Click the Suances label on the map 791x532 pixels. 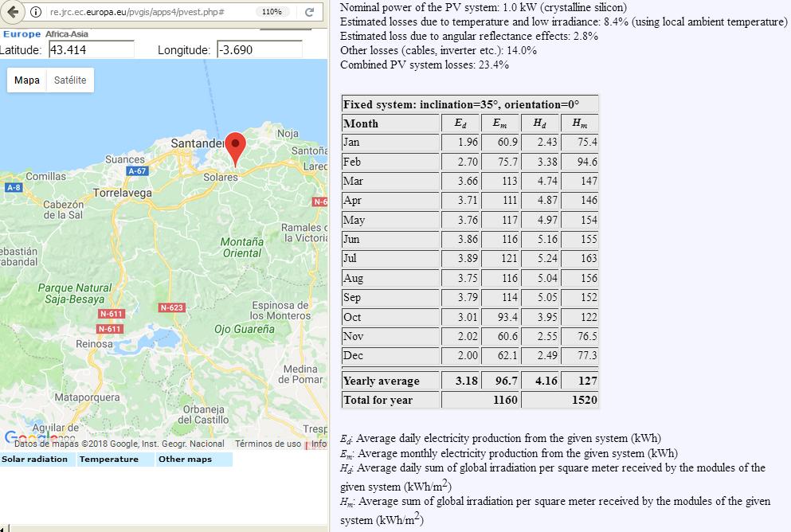(124, 159)
